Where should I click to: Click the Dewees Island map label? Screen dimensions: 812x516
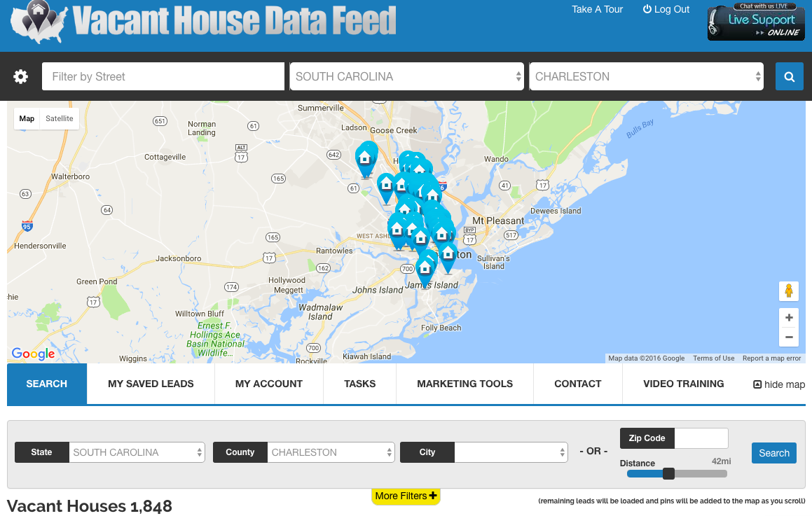coord(556,211)
